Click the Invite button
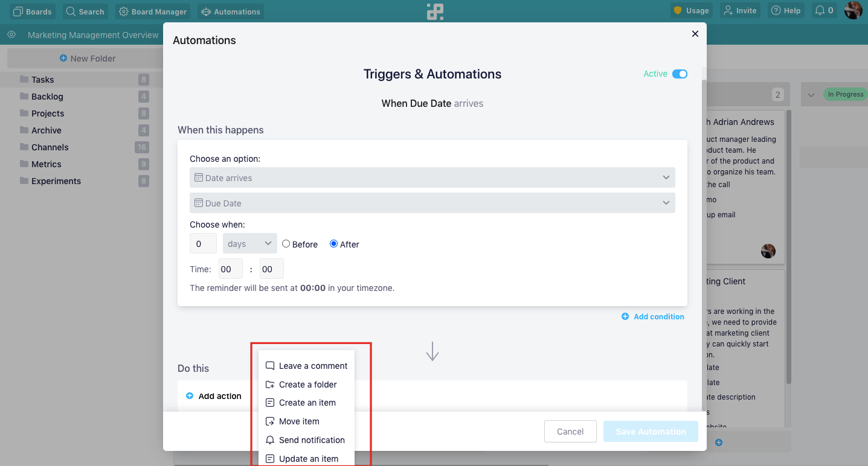868x466 pixels. pyautogui.click(x=740, y=10)
